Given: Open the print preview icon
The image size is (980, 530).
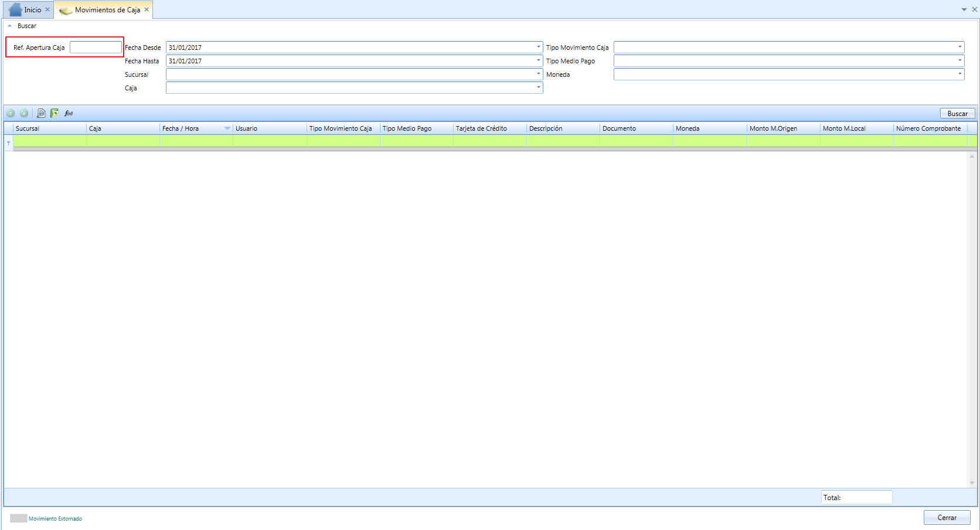Looking at the screenshot, I should pos(41,113).
